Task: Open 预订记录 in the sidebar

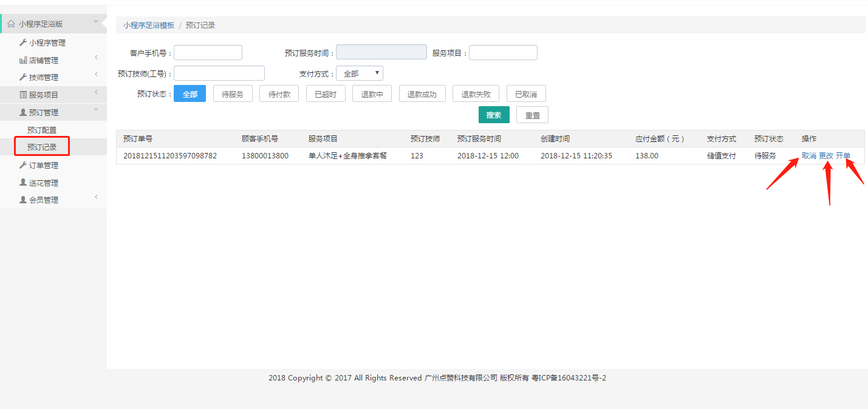Action: click(x=42, y=147)
